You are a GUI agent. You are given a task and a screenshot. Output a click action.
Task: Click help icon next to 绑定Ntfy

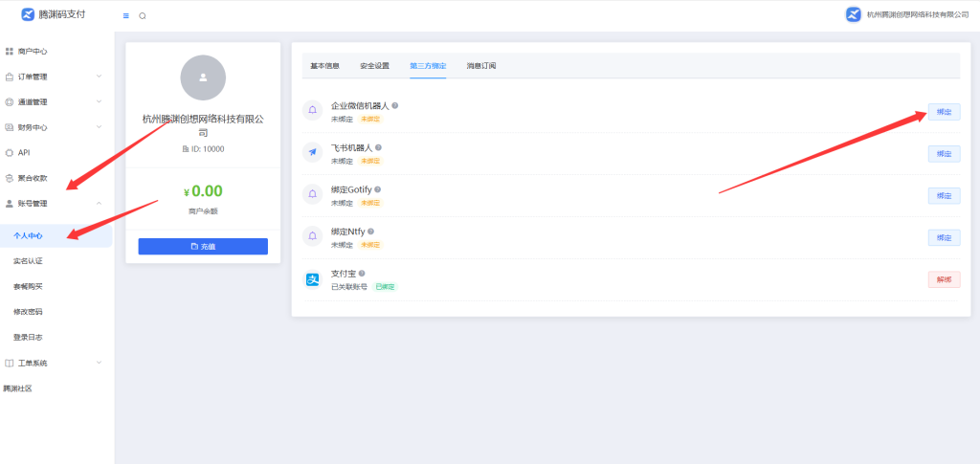(370, 232)
